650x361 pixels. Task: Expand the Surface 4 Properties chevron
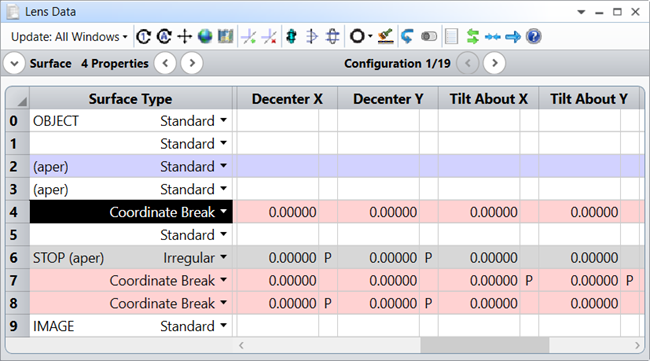tap(15, 63)
